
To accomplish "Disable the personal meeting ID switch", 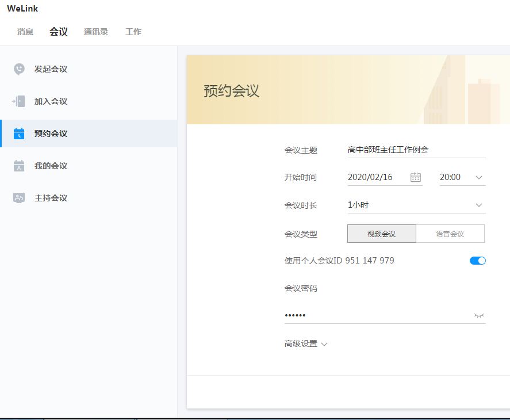I will coord(478,261).
